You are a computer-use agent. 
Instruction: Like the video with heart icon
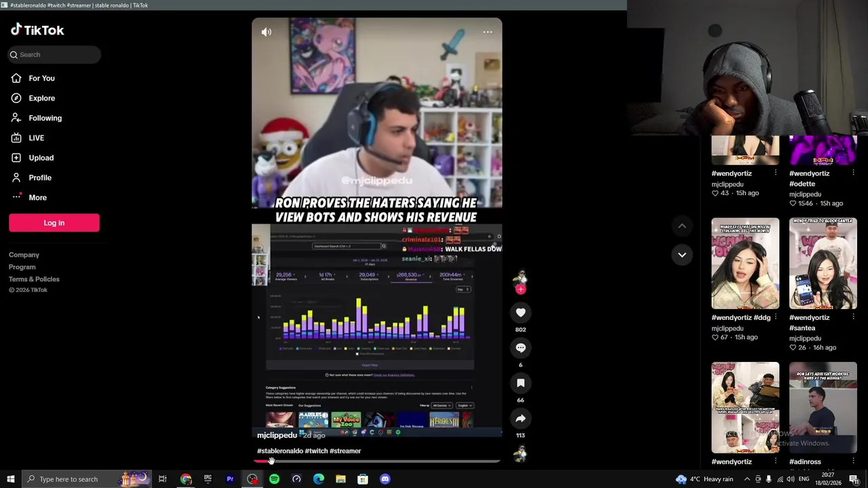[x=520, y=312]
